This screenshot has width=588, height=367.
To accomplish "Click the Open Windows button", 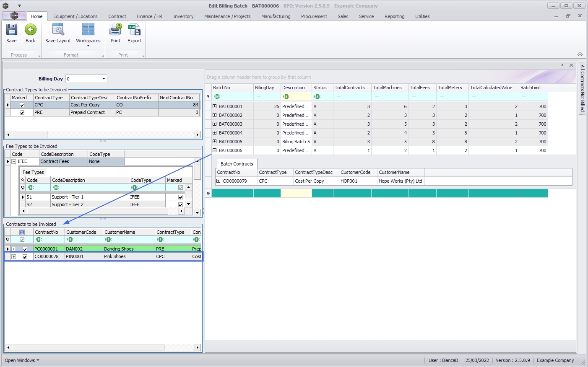I will point(22,360).
